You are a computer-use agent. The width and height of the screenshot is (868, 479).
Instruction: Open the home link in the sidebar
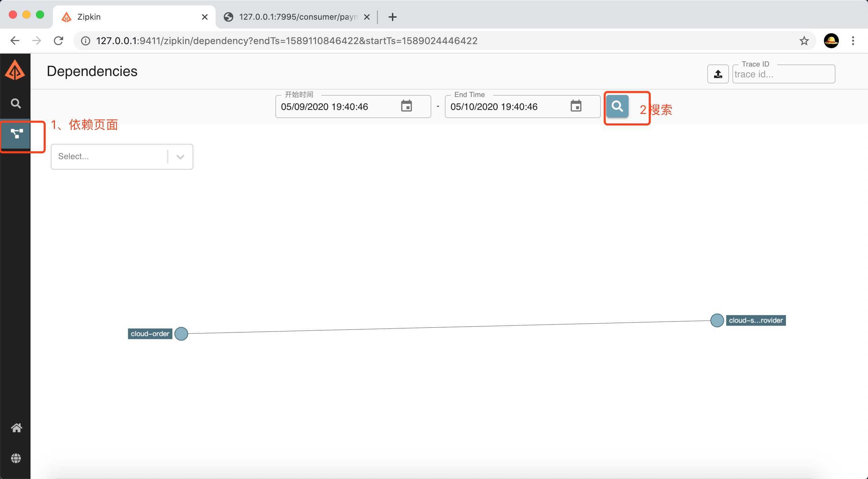[x=16, y=428]
